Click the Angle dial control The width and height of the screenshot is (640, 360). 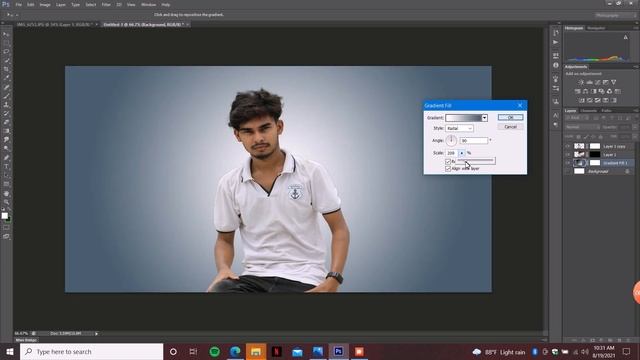[451, 140]
